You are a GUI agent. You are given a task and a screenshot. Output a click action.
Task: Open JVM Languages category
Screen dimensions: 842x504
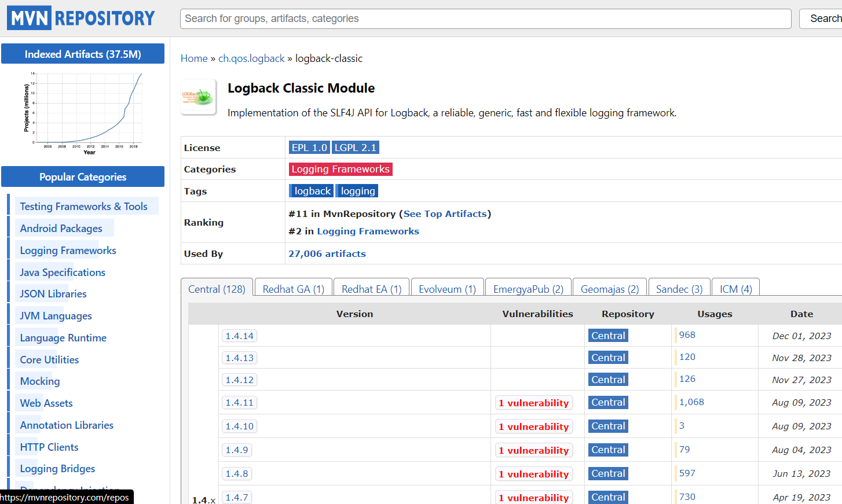point(56,316)
